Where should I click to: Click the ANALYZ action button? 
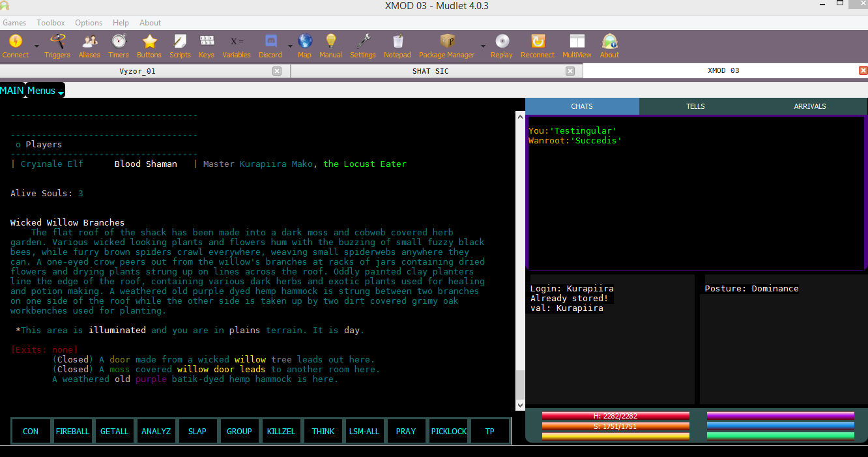click(156, 431)
